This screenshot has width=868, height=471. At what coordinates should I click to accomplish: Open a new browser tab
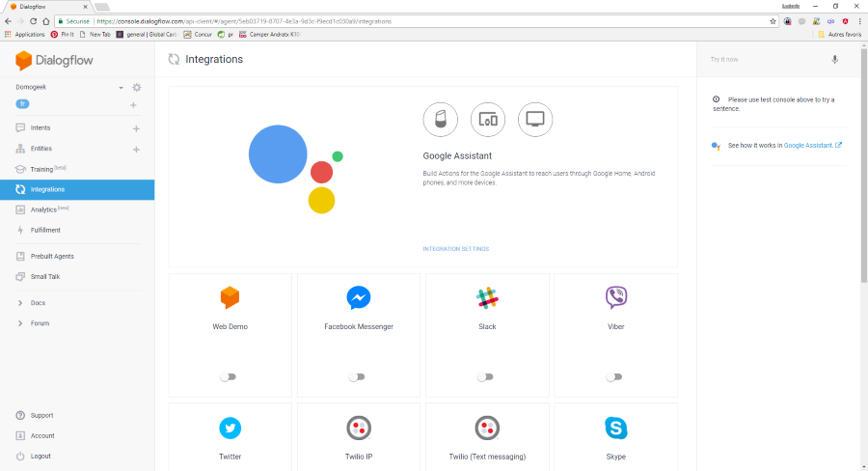coord(102,7)
